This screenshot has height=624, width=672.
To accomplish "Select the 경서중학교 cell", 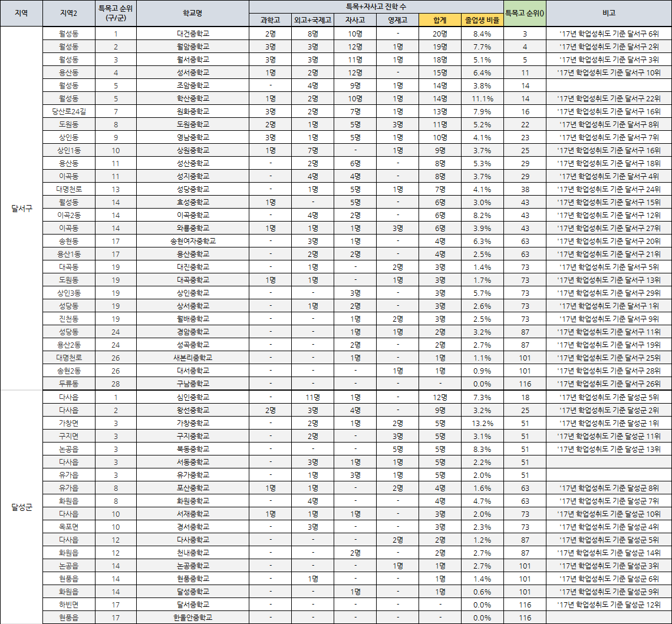I will 192,527.
